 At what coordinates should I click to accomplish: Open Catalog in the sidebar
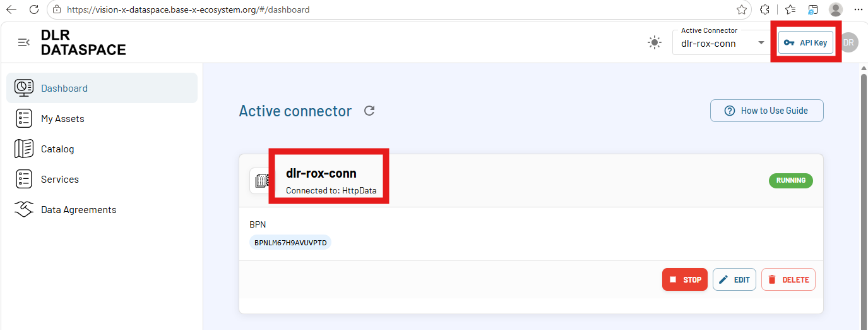click(x=102, y=149)
